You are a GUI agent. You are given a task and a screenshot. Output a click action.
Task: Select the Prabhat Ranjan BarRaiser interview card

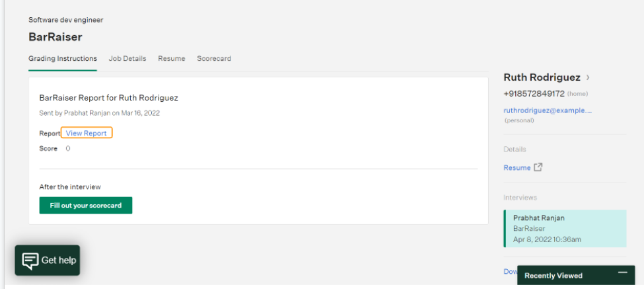pyautogui.click(x=565, y=229)
